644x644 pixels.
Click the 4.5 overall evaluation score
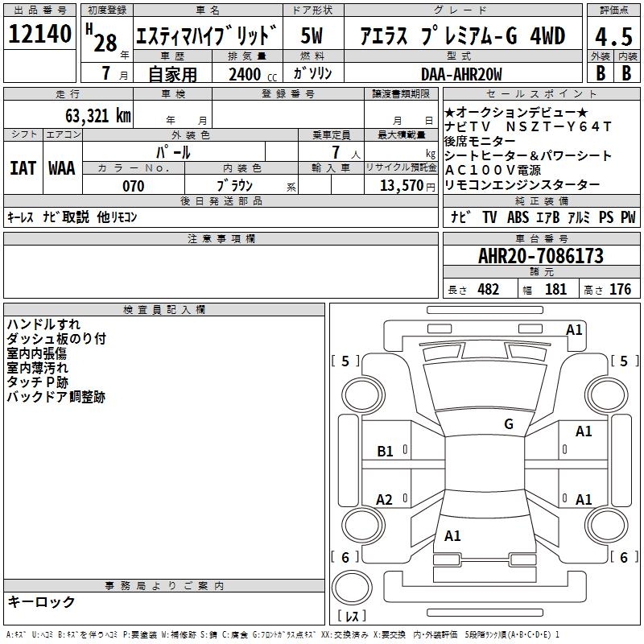coord(613,36)
